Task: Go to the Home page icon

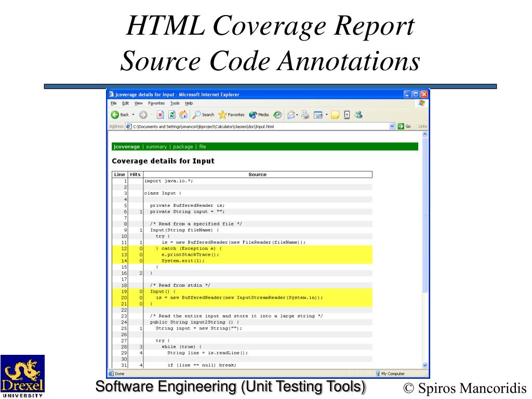Action: (x=183, y=115)
